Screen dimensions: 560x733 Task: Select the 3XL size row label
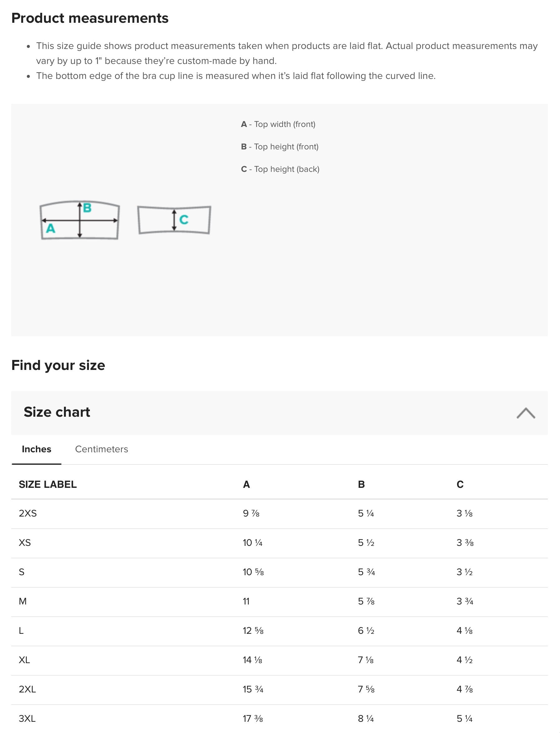click(27, 719)
